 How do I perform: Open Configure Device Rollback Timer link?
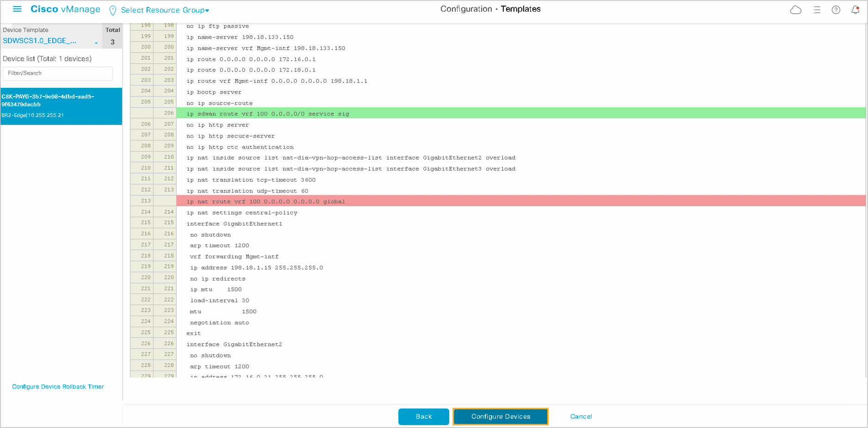click(x=58, y=387)
